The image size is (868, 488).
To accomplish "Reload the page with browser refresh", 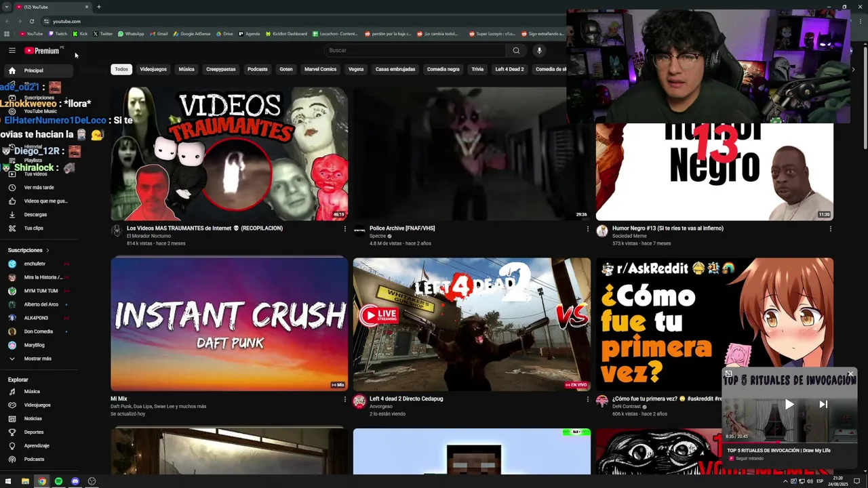I will tap(31, 21).
